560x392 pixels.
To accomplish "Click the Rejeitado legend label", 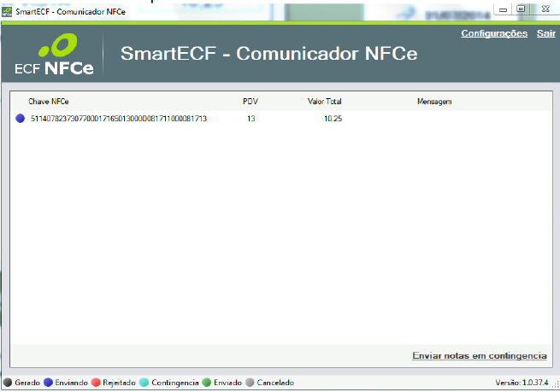I will [x=119, y=383].
